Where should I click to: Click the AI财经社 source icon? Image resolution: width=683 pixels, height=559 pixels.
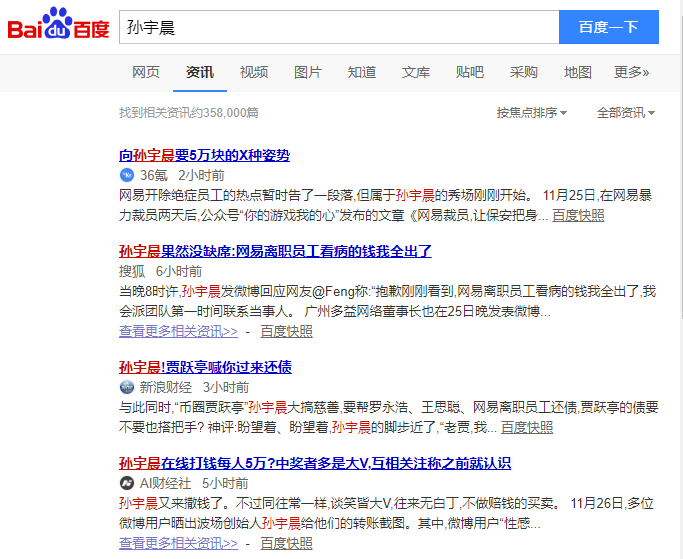click(126, 482)
